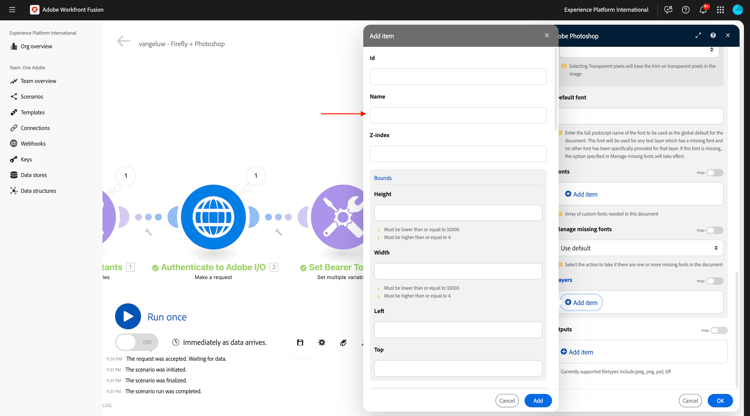Add item under Outputs
This screenshot has height=416, width=750.
(x=577, y=352)
